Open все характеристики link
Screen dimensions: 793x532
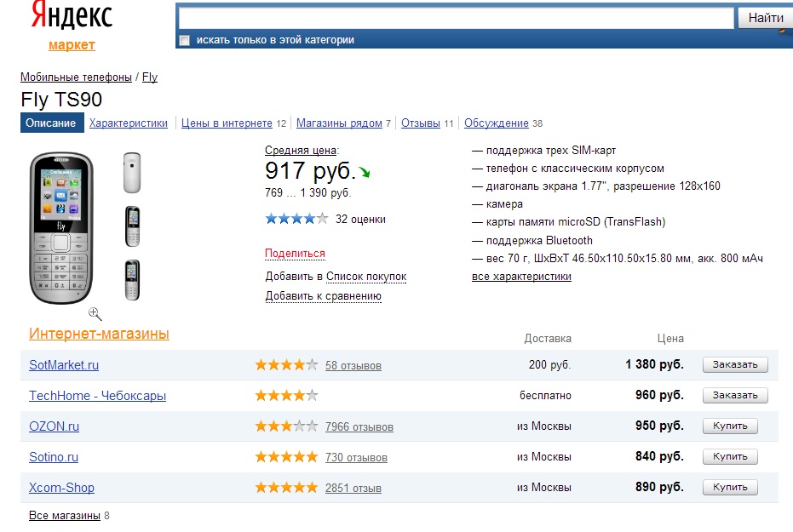click(521, 277)
